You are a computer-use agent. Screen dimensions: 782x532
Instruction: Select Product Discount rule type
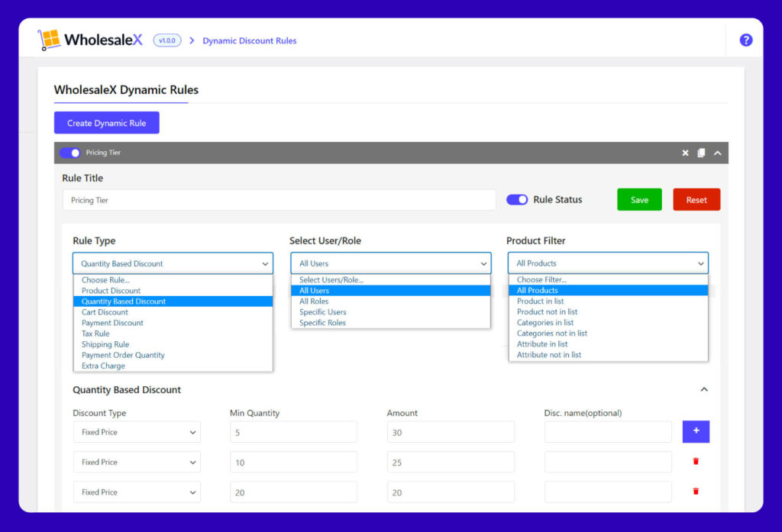pyautogui.click(x=173, y=291)
